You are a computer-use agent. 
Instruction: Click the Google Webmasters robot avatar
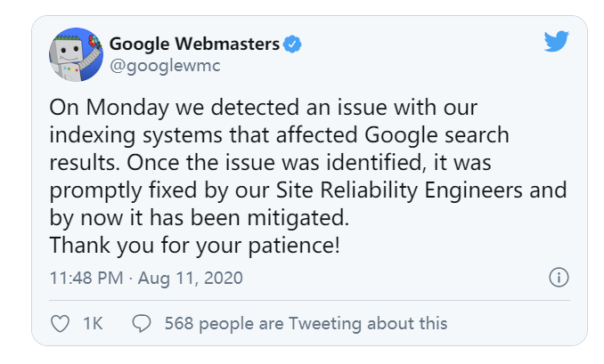(75, 54)
